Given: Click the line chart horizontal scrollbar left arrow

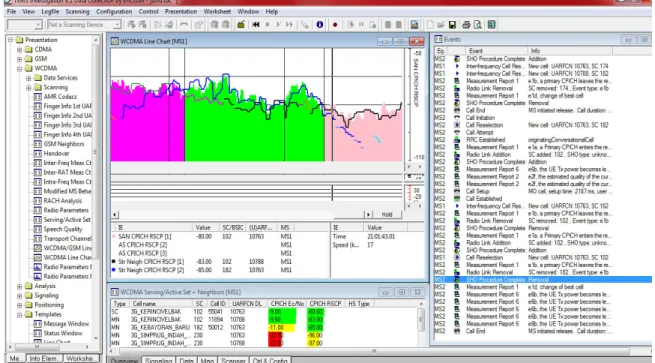Looking at the screenshot, I should point(114,214).
